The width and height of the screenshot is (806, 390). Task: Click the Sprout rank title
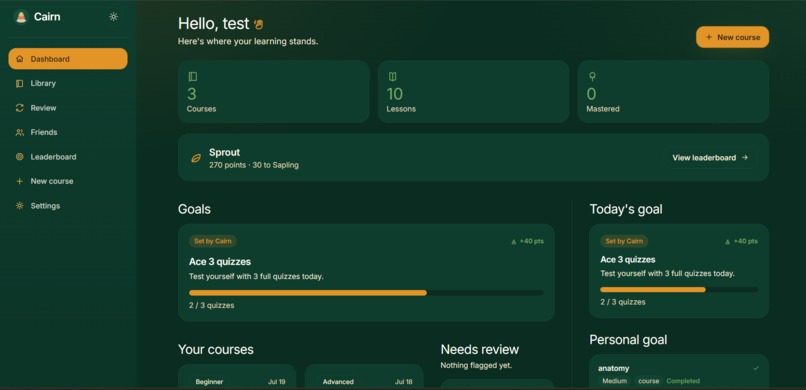tap(225, 153)
